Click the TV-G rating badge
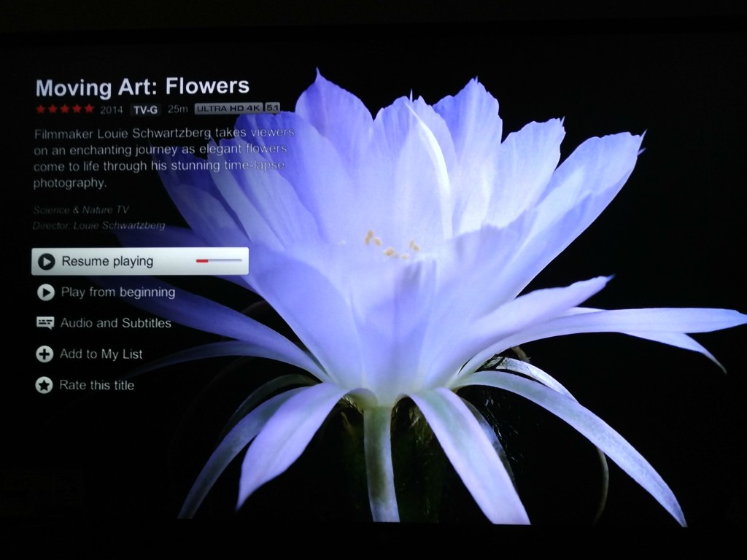 click(x=145, y=109)
